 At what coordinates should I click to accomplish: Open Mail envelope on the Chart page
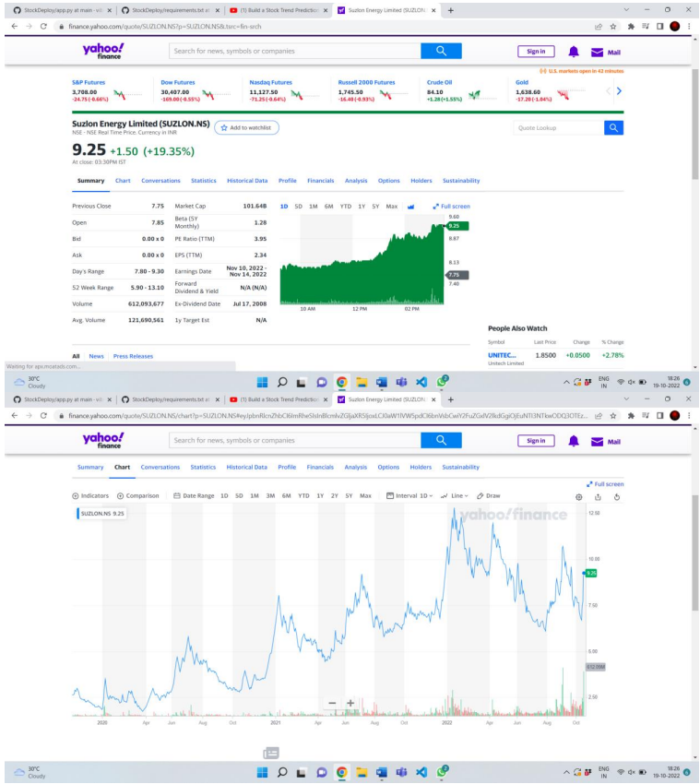[606, 442]
